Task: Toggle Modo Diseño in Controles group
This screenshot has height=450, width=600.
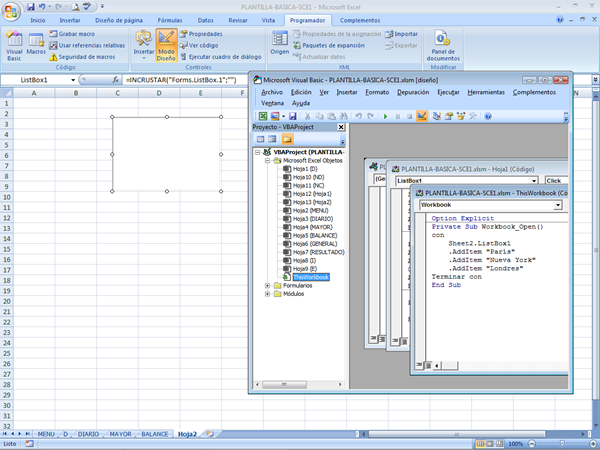Action: coord(167,44)
